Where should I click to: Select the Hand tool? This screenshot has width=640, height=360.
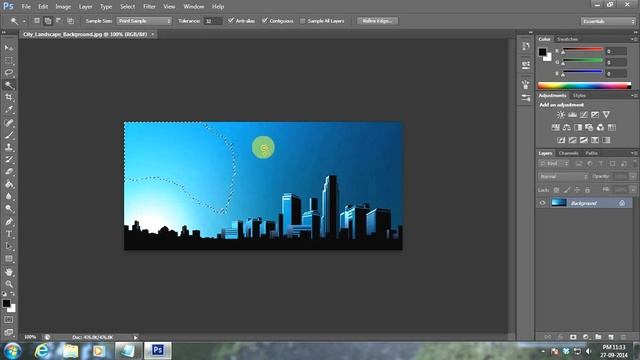tap(9, 272)
